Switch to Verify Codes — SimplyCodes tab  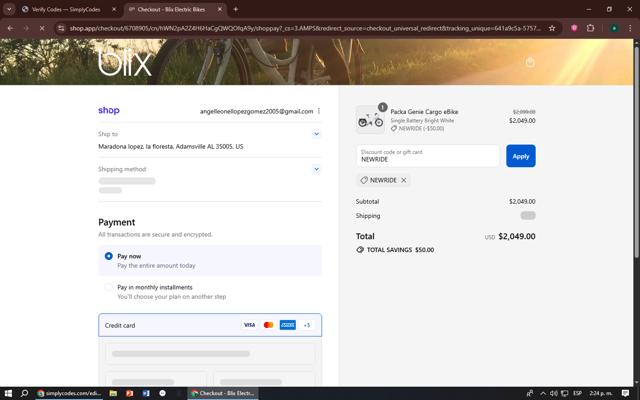click(x=66, y=9)
